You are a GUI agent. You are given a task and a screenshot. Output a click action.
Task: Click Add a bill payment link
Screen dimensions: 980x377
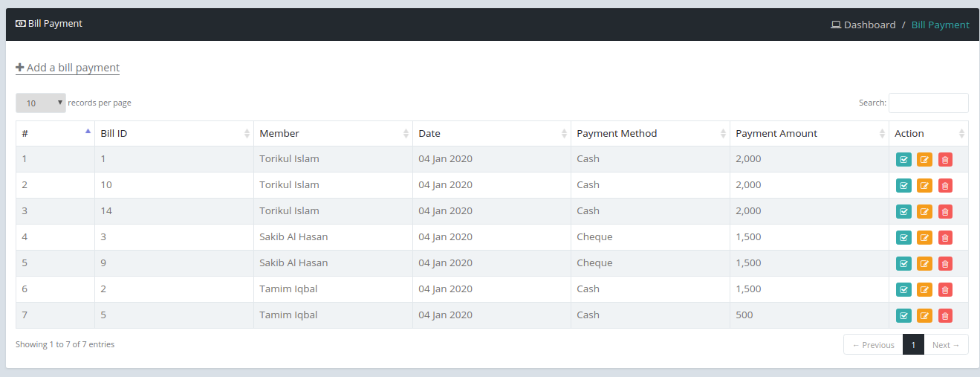pyautogui.click(x=68, y=68)
